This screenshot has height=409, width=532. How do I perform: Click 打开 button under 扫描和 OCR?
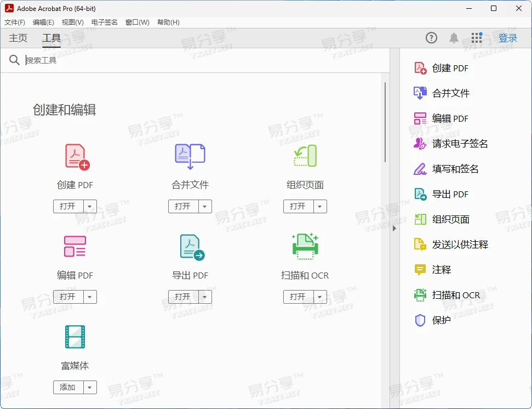click(298, 297)
